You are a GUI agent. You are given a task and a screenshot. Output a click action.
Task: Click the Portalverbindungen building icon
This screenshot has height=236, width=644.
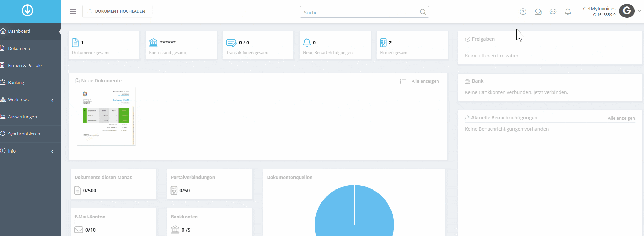[x=174, y=191]
